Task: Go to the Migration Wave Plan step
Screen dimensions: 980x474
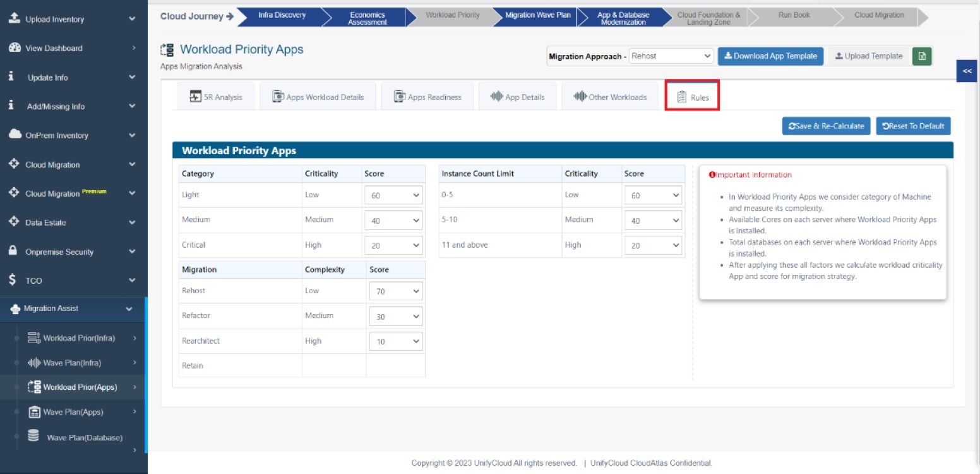Action: click(537, 16)
